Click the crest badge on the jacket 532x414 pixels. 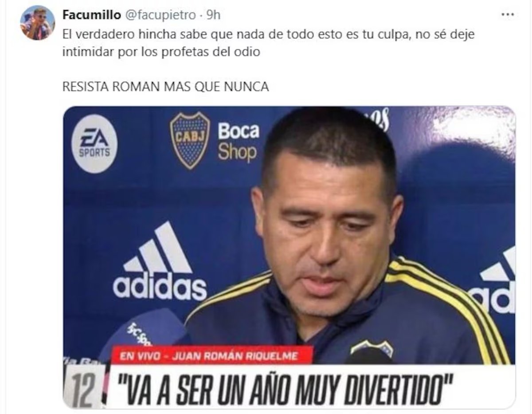(x=372, y=350)
